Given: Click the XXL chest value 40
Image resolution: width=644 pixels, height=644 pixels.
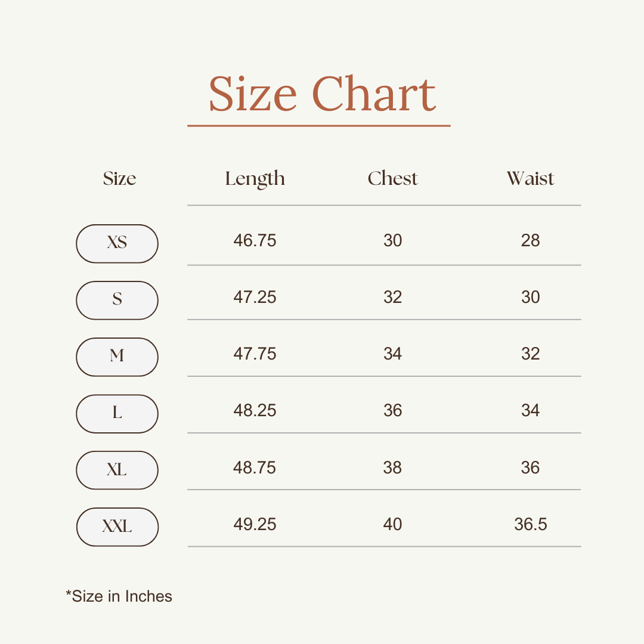Looking at the screenshot, I should pos(392,524).
